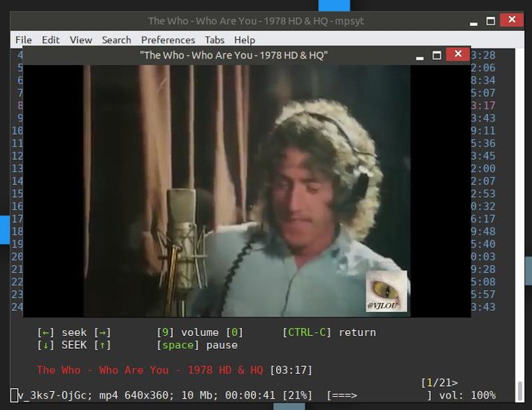Click list row number 12

[x=17, y=156]
